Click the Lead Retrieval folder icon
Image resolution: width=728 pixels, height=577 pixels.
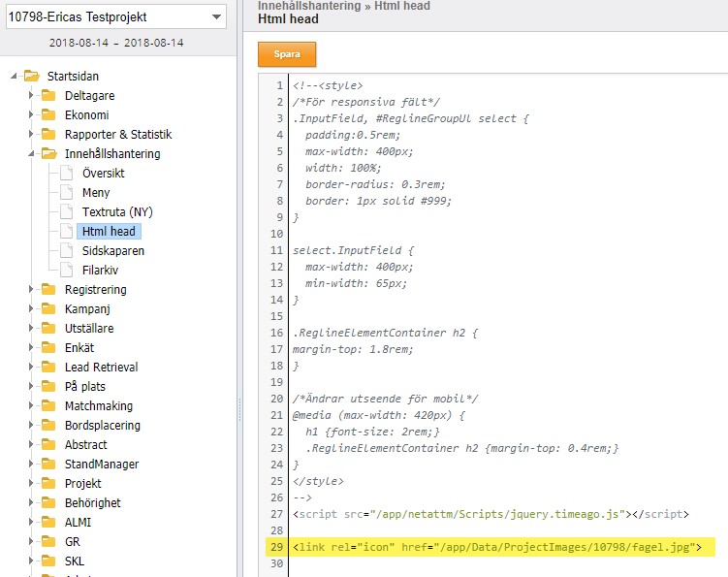tap(48, 367)
